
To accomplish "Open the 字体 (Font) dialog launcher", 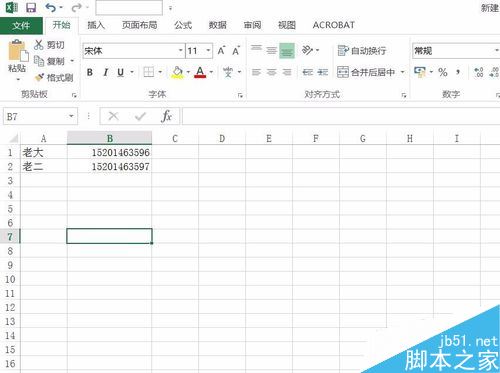I will point(240,95).
